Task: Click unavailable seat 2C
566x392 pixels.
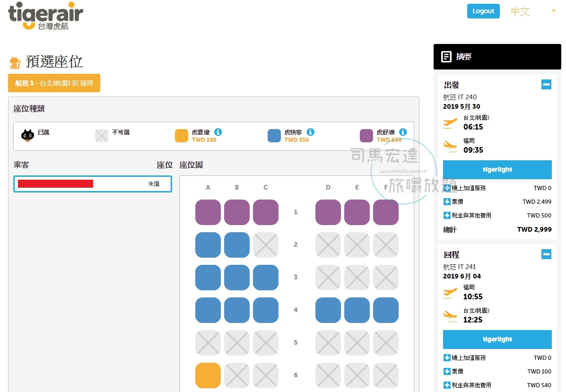Action: pos(266,245)
